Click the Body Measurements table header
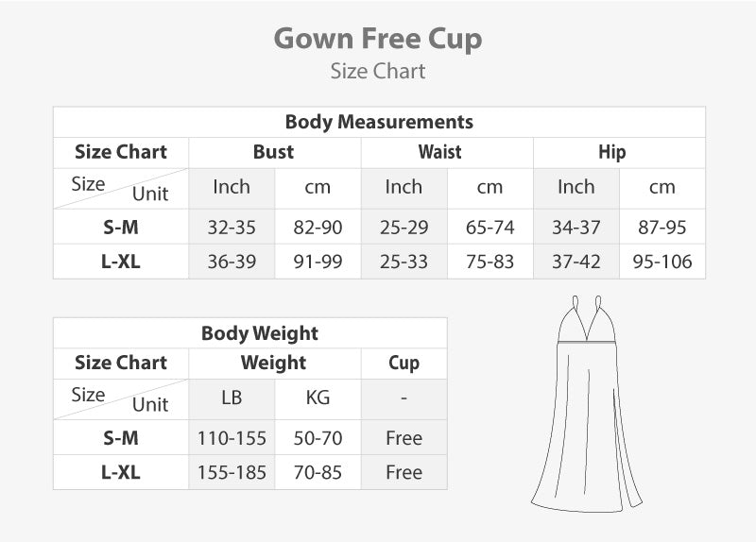The height and width of the screenshot is (542, 756). 379,122
